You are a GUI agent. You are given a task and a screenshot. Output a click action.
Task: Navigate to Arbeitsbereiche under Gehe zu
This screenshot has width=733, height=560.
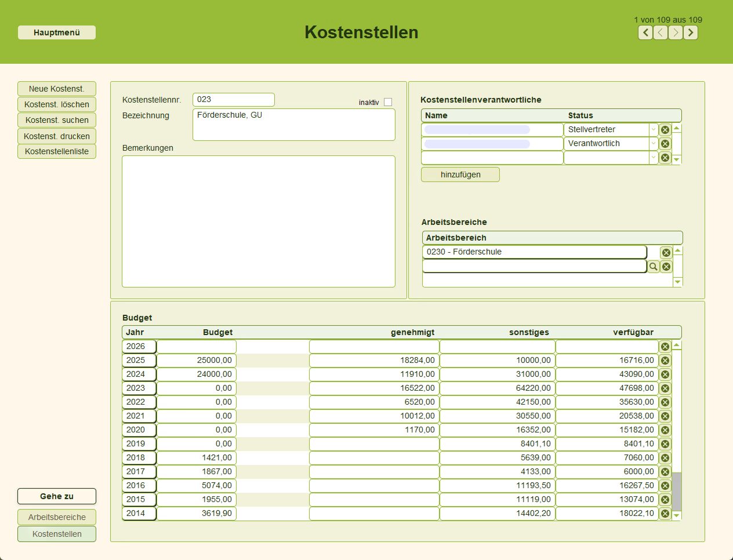coord(57,517)
